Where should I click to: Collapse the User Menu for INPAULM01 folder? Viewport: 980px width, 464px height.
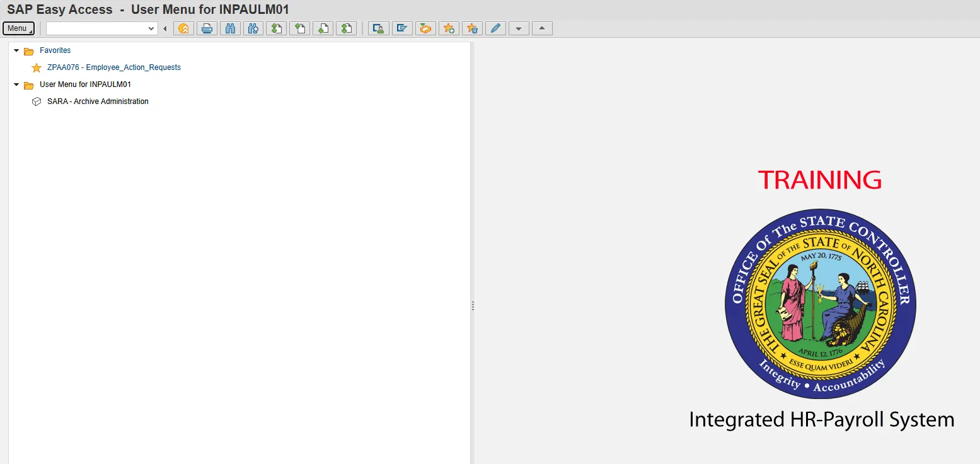click(x=16, y=84)
